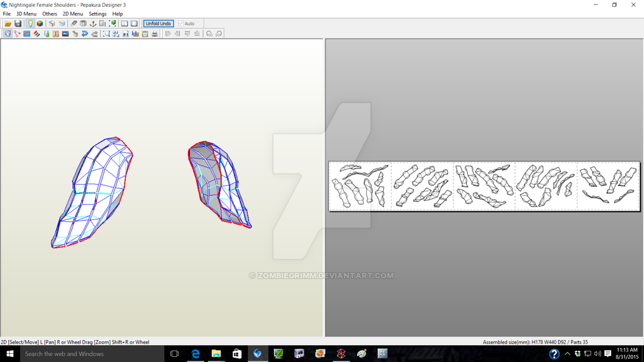
Task: Click the blue-orange cube view icon
Action: 62,24
